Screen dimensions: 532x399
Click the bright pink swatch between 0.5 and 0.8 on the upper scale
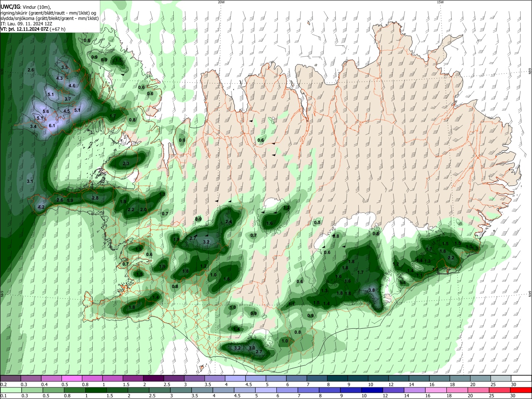[x=72, y=378]
